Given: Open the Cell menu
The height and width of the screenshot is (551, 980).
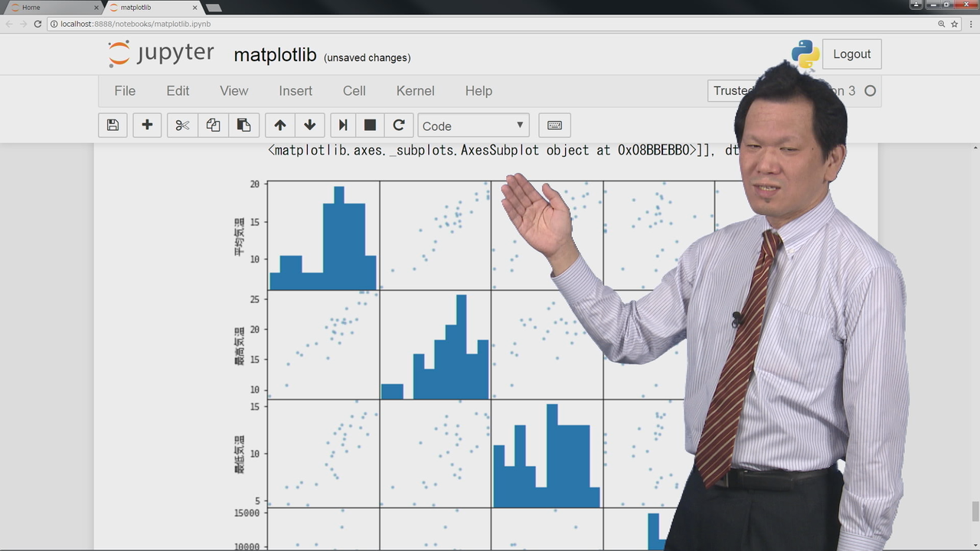Looking at the screenshot, I should 354,91.
